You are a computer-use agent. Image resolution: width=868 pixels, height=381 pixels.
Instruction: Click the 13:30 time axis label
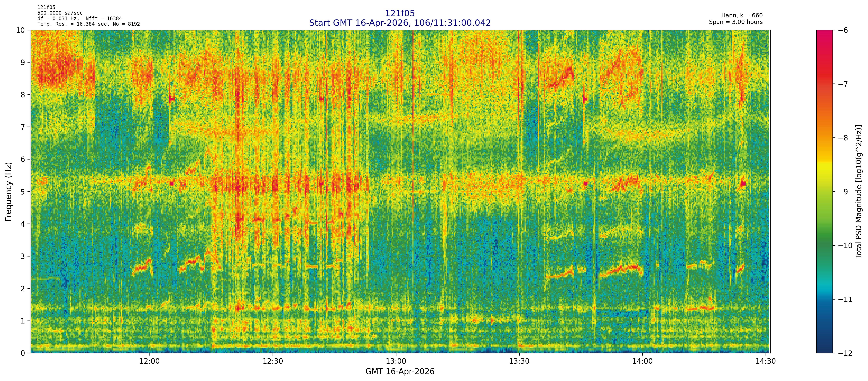pos(519,361)
